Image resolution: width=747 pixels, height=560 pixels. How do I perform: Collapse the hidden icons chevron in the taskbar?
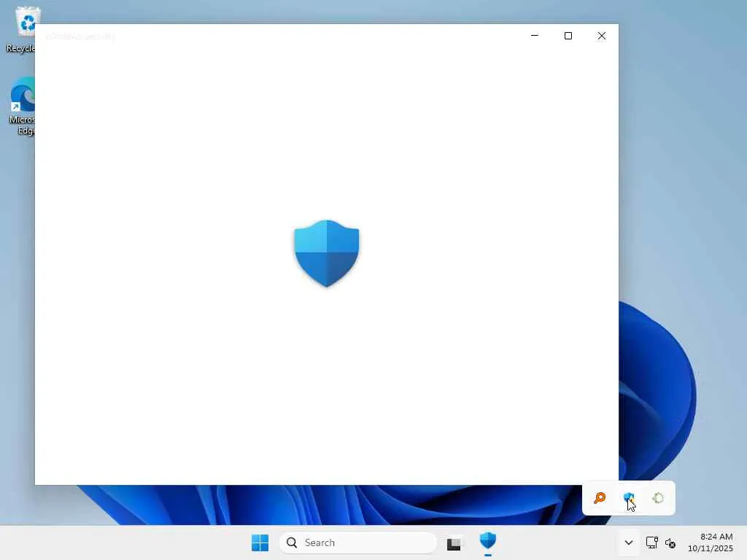pyautogui.click(x=628, y=542)
